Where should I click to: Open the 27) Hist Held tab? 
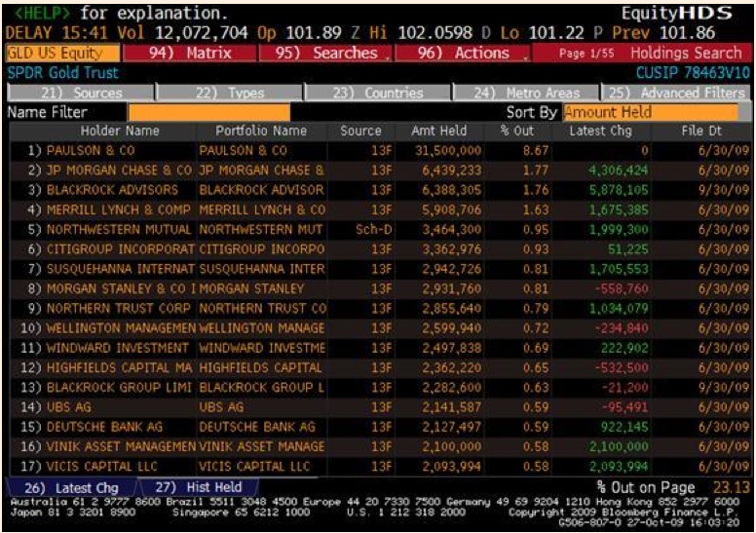pyautogui.click(x=199, y=487)
